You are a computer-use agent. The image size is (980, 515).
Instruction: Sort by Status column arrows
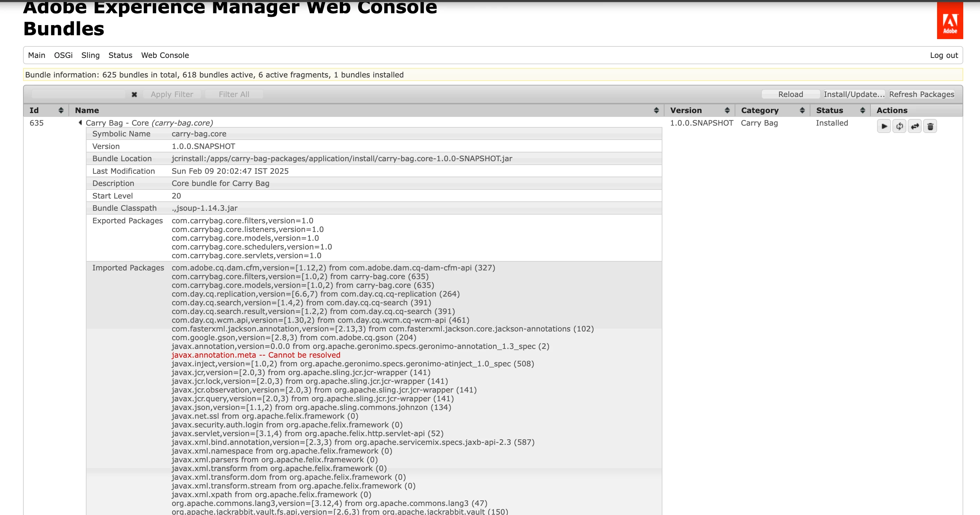point(862,110)
